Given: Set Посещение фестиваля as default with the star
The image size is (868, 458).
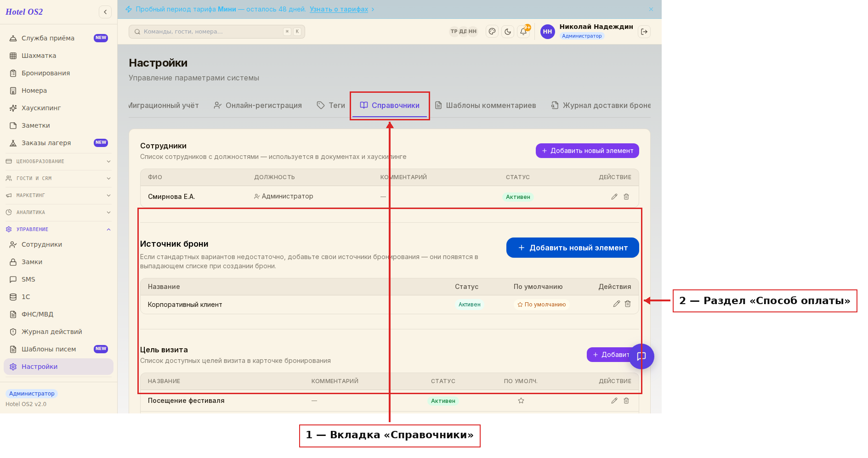Looking at the screenshot, I should pyautogui.click(x=521, y=401).
